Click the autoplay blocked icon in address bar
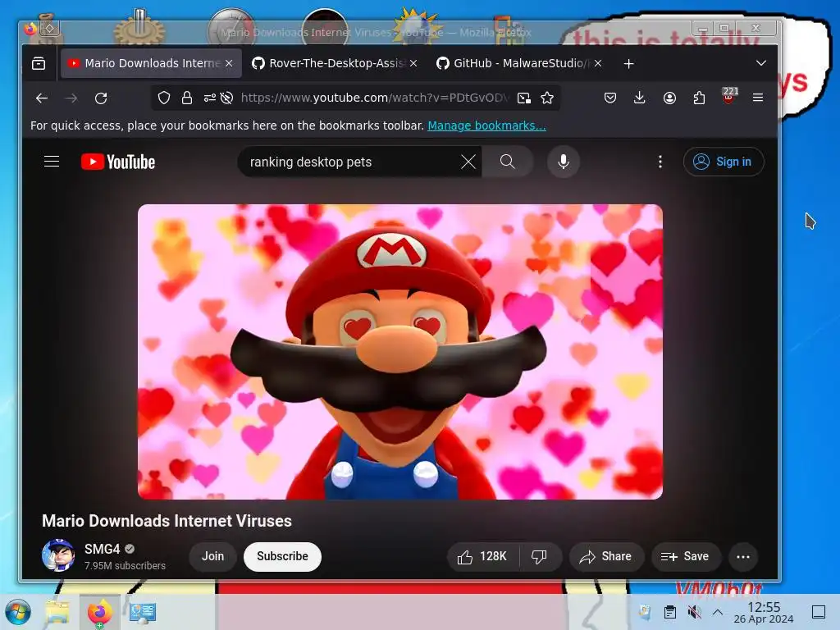The height and width of the screenshot is (630, 840). point(226,98)
